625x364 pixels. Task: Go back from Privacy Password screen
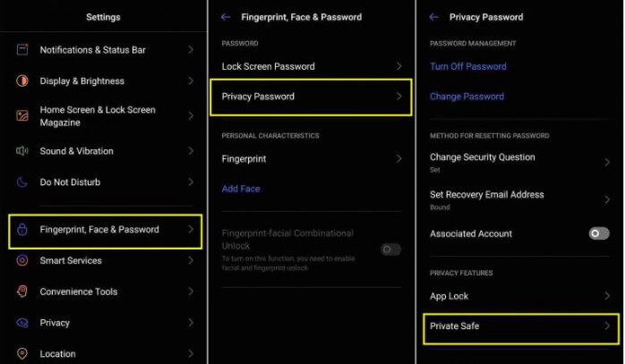434,17
